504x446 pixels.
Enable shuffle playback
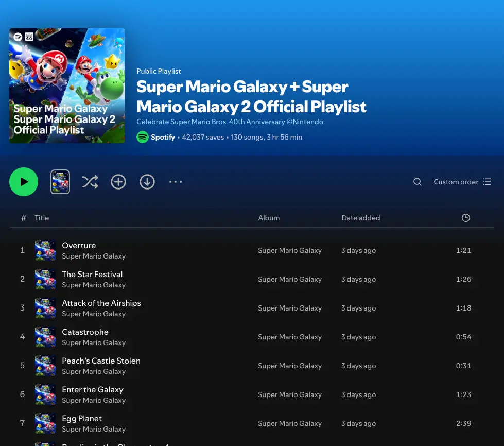coord(90,182)
